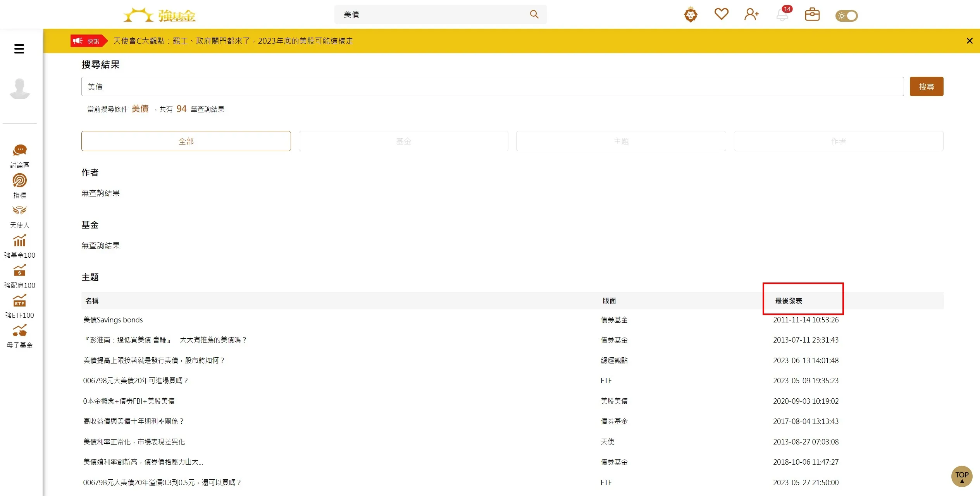Click the 94 results count text
The width and height of the screenshot is (980, 496).
[x=181, y=109]
